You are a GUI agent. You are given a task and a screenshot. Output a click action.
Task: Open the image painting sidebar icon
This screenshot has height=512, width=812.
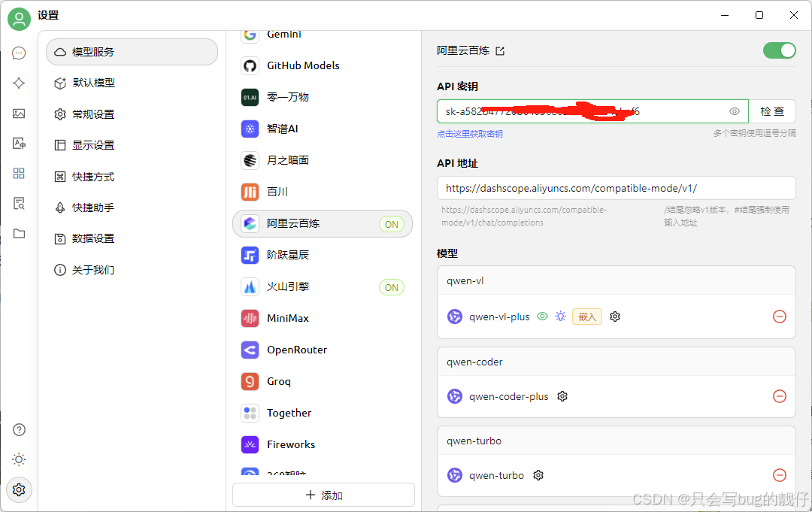click(x=19, y=114)
